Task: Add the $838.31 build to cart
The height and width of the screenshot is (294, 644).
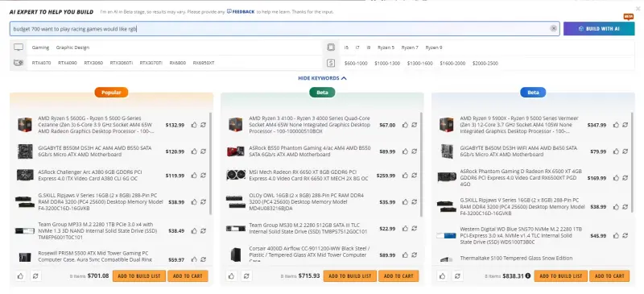Action: [x=609, y=276]
